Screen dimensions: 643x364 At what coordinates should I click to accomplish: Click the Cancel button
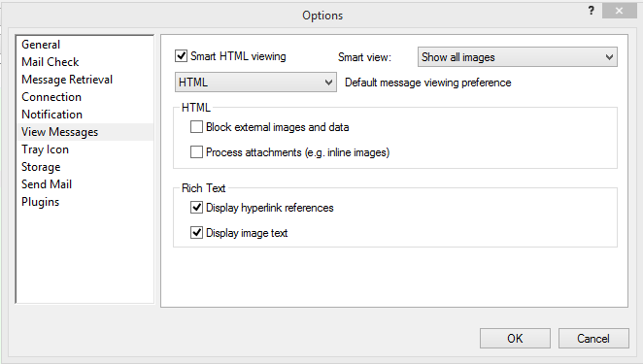pyautogui.click(x=593, y=338)
